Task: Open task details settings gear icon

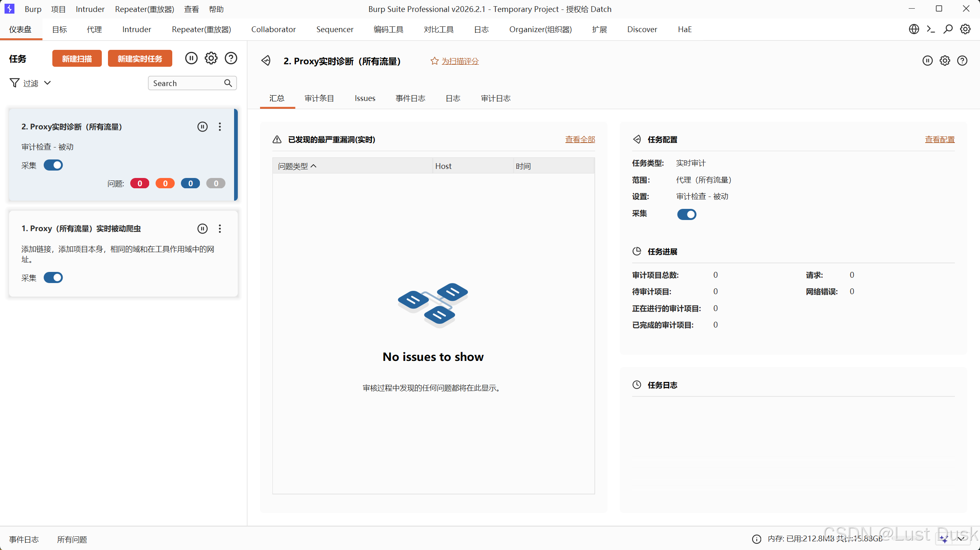Action: pos(945,61)
